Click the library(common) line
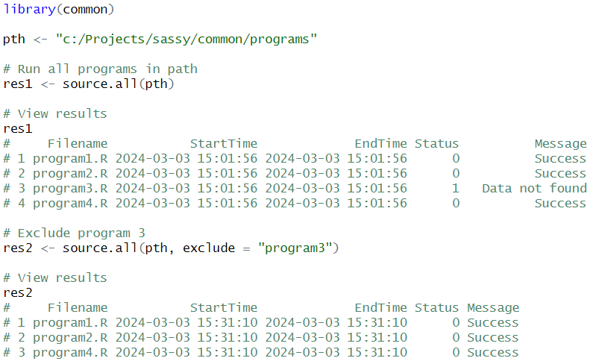 pos(60,9)
